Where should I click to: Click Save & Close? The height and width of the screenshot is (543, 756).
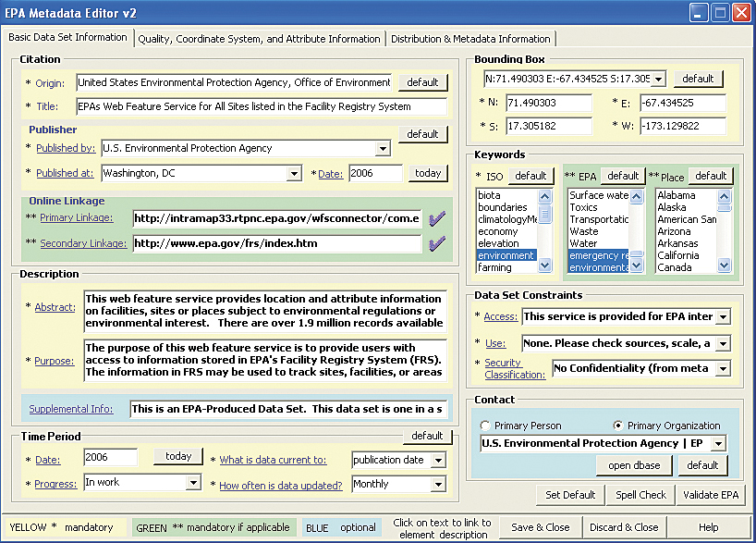point(540,527)
